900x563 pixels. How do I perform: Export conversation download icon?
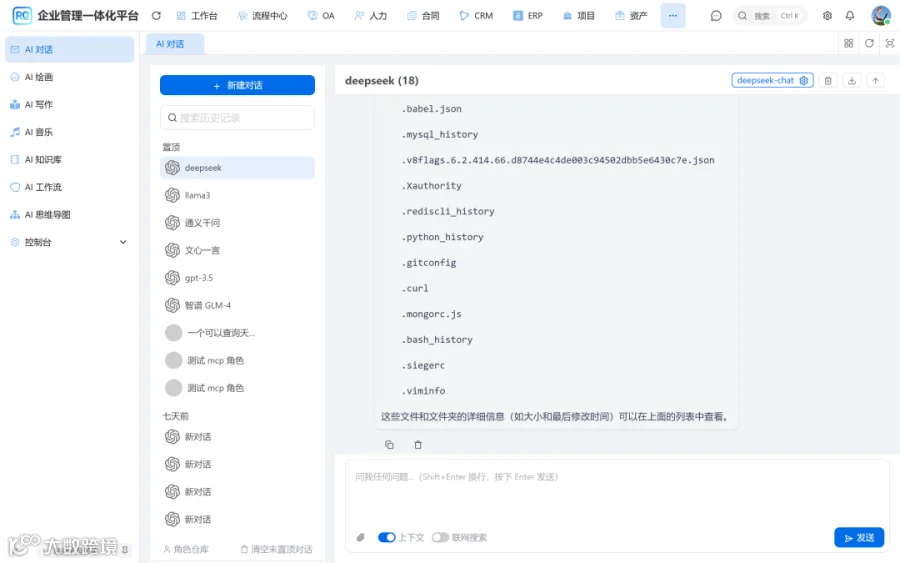coord(852,81)
